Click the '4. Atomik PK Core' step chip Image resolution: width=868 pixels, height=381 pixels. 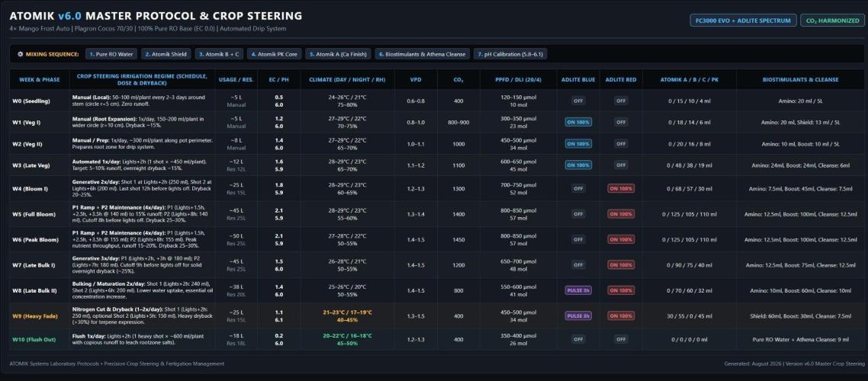click(x=274, y=54)
